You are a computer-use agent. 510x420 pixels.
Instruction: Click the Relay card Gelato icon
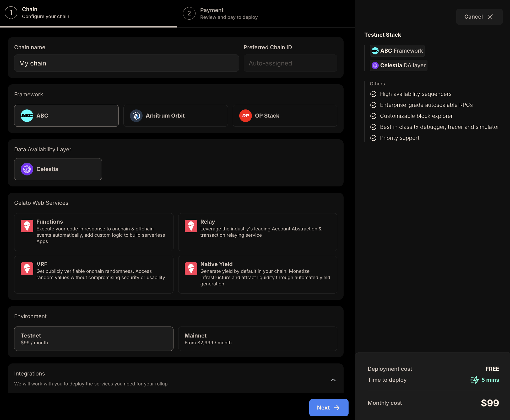(x=191, y=226)
